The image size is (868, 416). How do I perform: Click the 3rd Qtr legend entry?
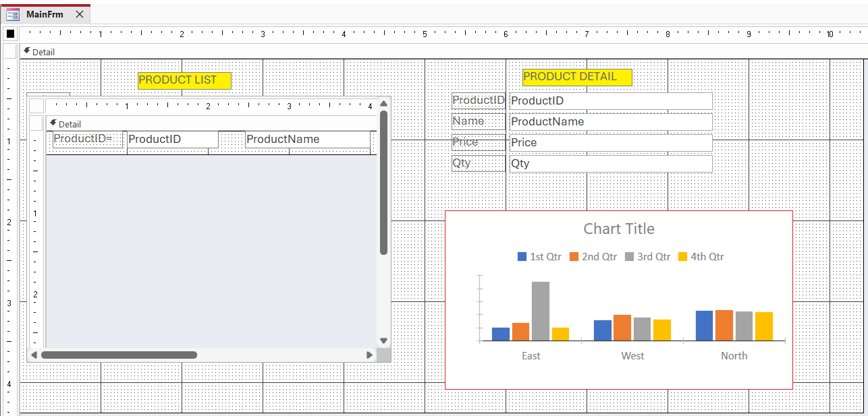[647, 257]
